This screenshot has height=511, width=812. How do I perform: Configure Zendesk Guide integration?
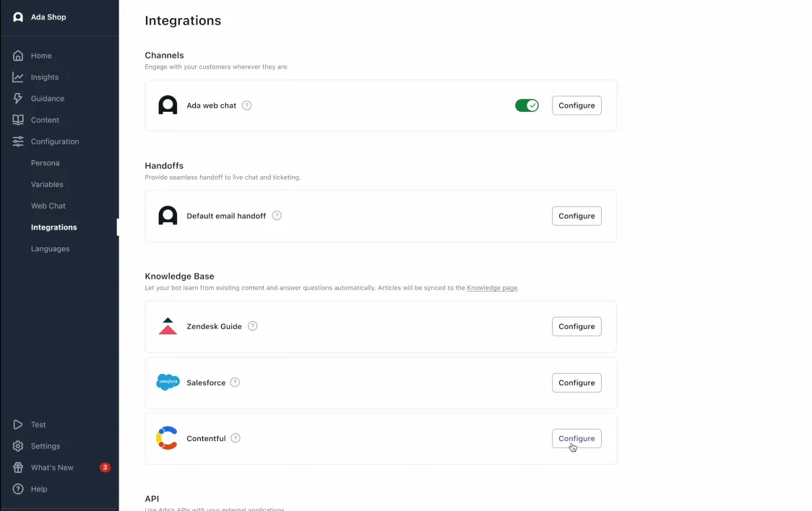click(x=576, y=326)
